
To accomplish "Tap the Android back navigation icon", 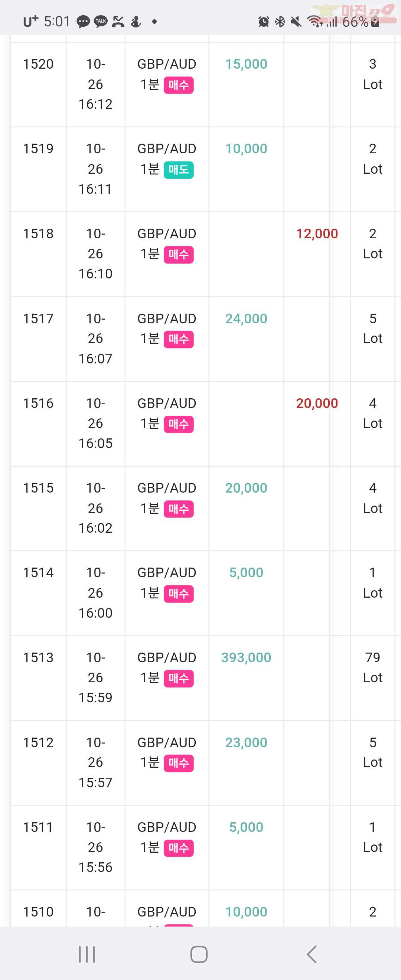I will click(312, 954).
